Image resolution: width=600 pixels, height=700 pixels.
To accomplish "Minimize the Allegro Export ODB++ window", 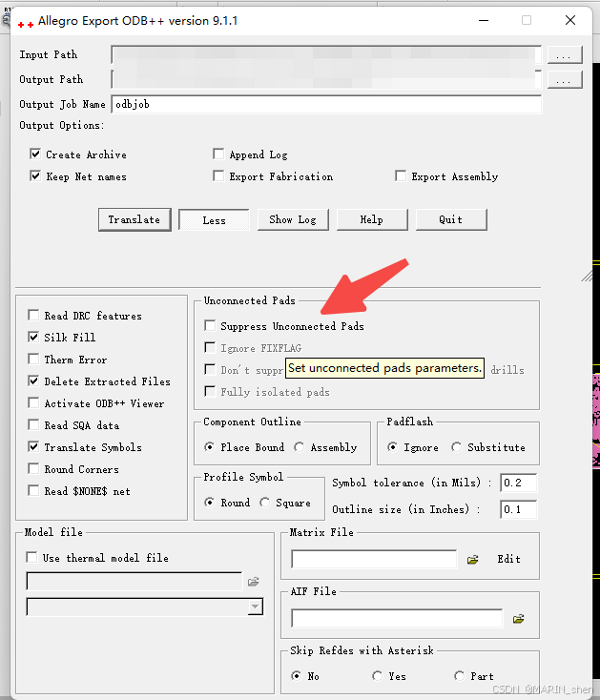I will [484, 20].
